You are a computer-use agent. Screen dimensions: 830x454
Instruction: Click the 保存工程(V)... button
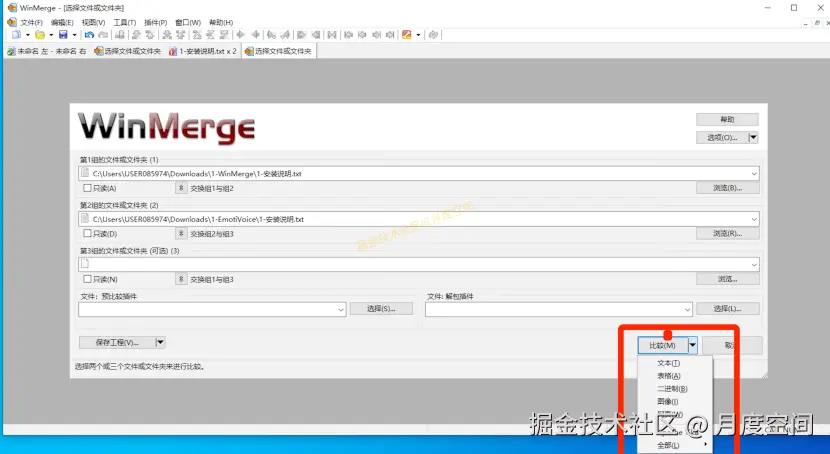(x=117, y=342)
